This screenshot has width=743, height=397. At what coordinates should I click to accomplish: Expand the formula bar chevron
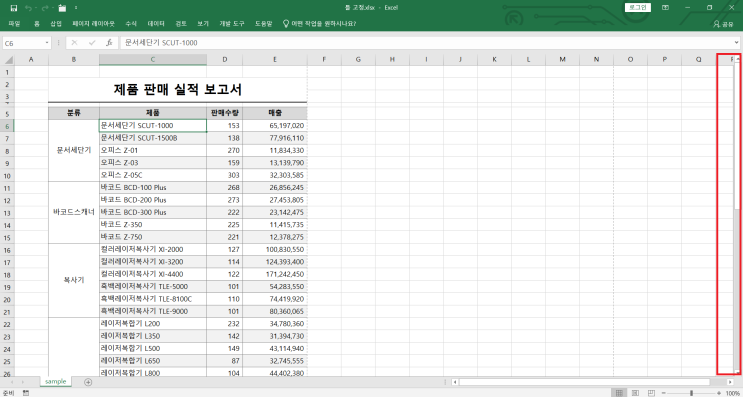pos(737,43)
